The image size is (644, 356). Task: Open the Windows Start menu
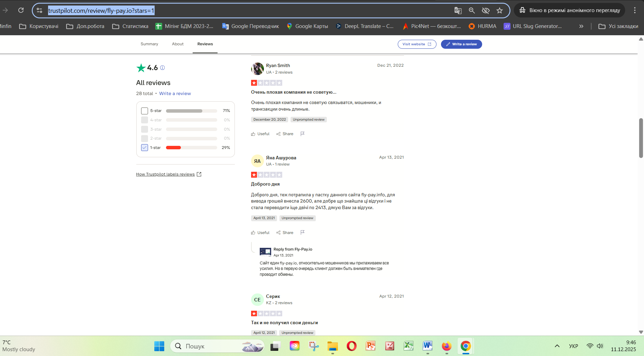(159, 346)
